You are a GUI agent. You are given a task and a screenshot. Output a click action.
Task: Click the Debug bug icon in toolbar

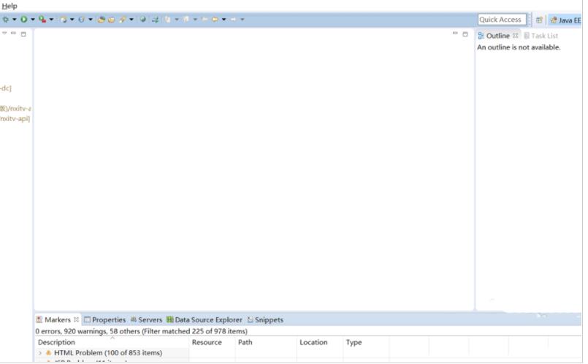(4, 20)
